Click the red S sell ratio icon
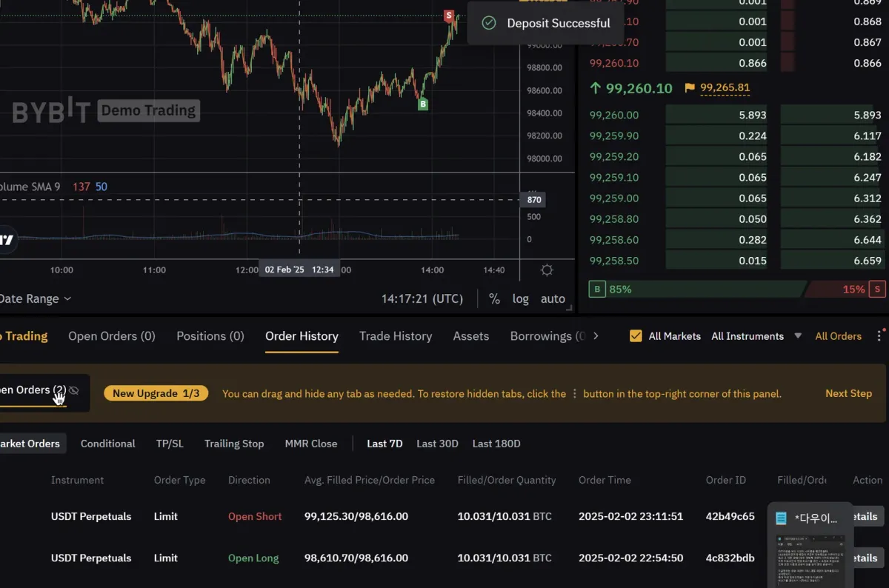Image resolution: width=889 pixels, height=588 pixels. point(878,289)
